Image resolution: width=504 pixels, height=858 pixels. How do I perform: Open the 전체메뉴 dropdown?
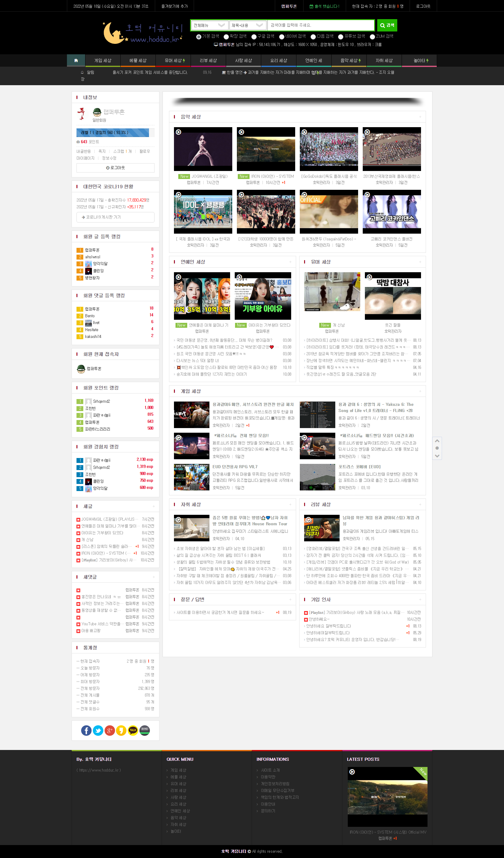click(210, 25)
